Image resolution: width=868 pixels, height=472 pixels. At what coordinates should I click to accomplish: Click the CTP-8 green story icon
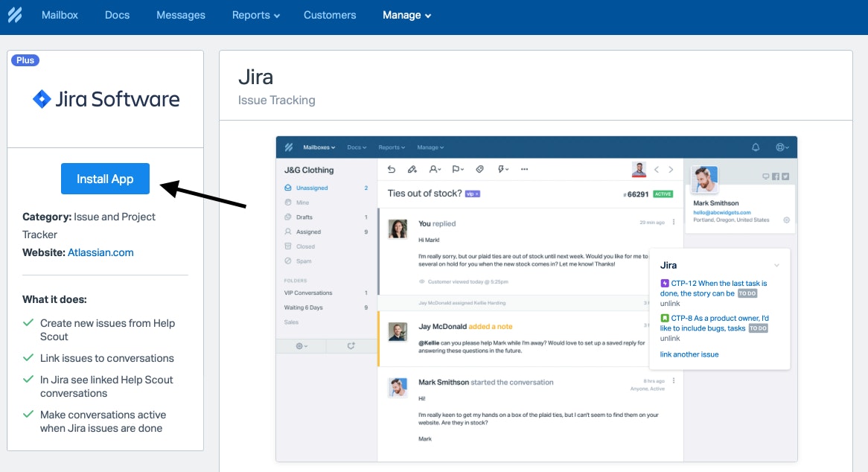(x=664, y=318)
